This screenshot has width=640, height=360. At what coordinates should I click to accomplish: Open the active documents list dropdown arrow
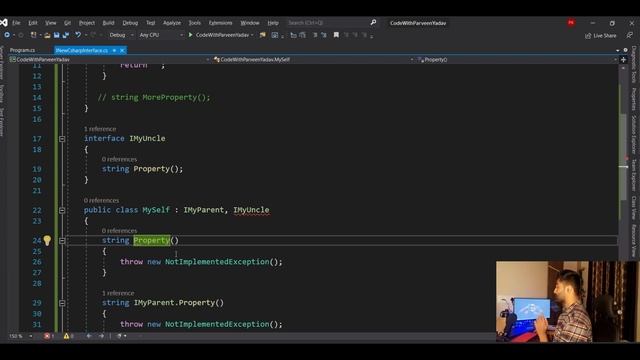618,50
